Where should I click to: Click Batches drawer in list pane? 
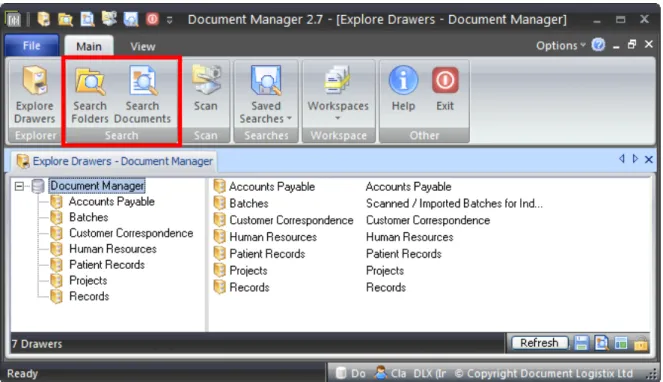click(249, 203)
